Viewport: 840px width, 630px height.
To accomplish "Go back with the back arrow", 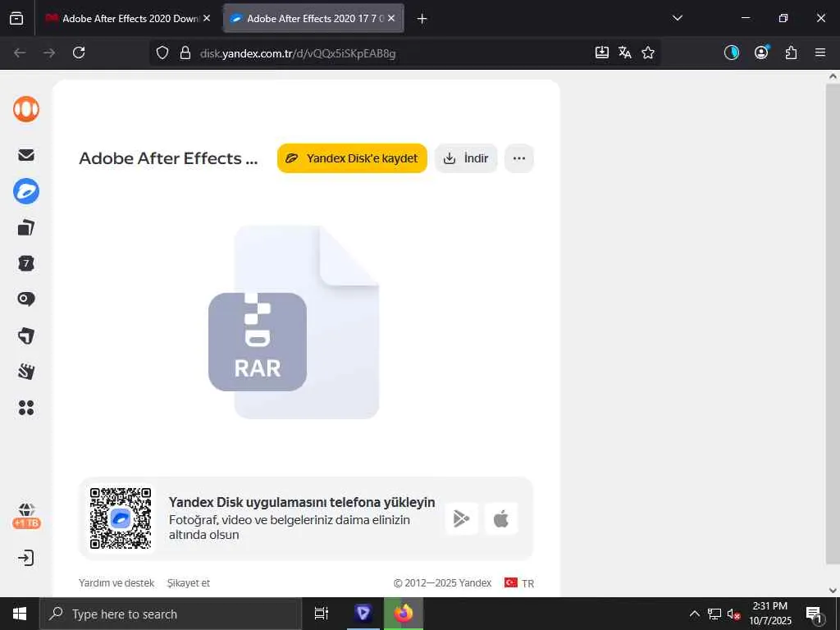I will pos(20,52).
